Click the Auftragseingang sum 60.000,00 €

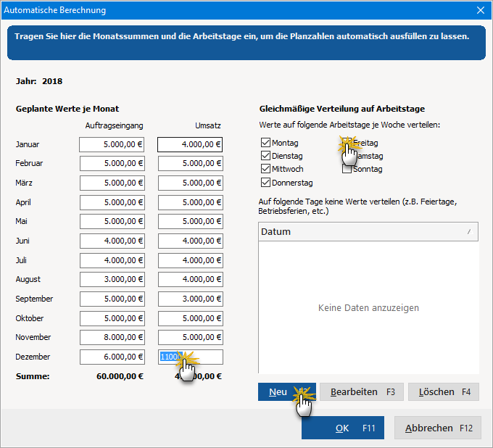tap(120, 376)
